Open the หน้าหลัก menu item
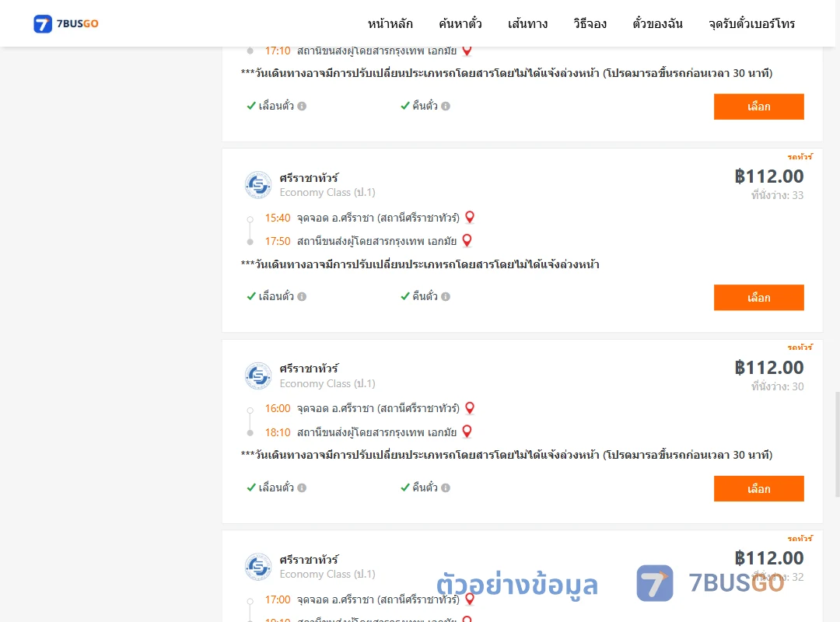 tap(390, 24)
